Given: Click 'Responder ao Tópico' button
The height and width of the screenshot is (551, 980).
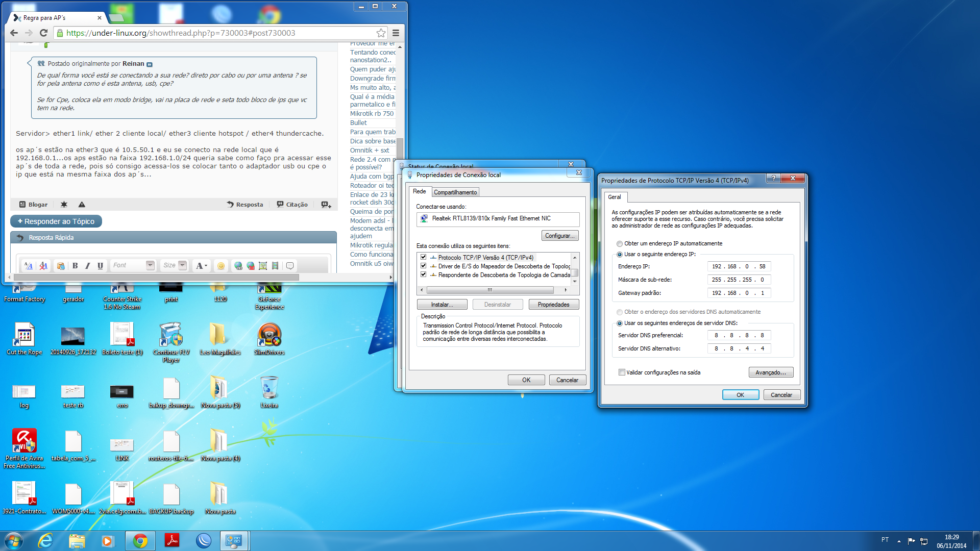Looking at the screenshot, I should point(56,221).
